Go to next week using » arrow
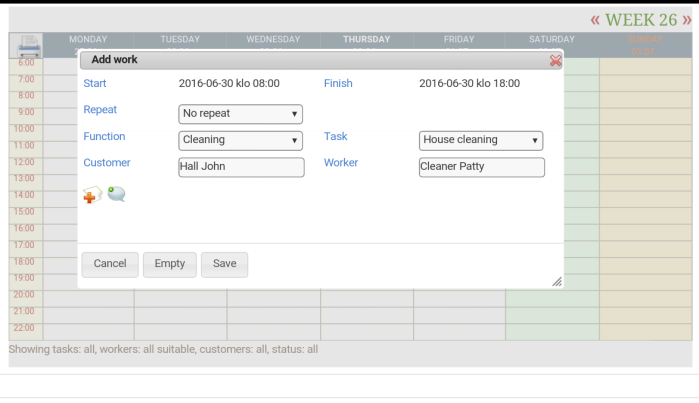This screenshot has width=699, height=403. click(687, 20)
